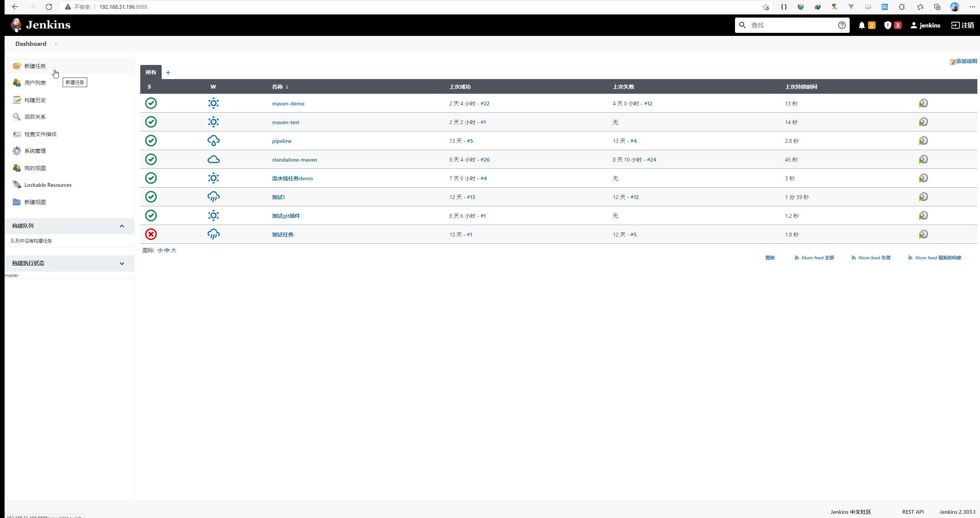Expand the 构建执行状态 panel

[122, 264]
